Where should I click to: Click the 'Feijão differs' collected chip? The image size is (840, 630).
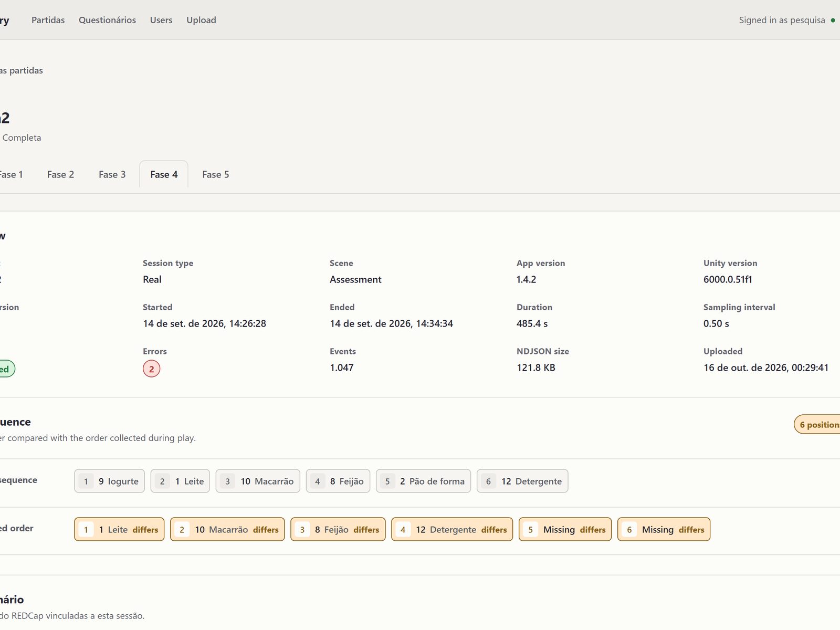pyautogui.click(x=338, y=529)
